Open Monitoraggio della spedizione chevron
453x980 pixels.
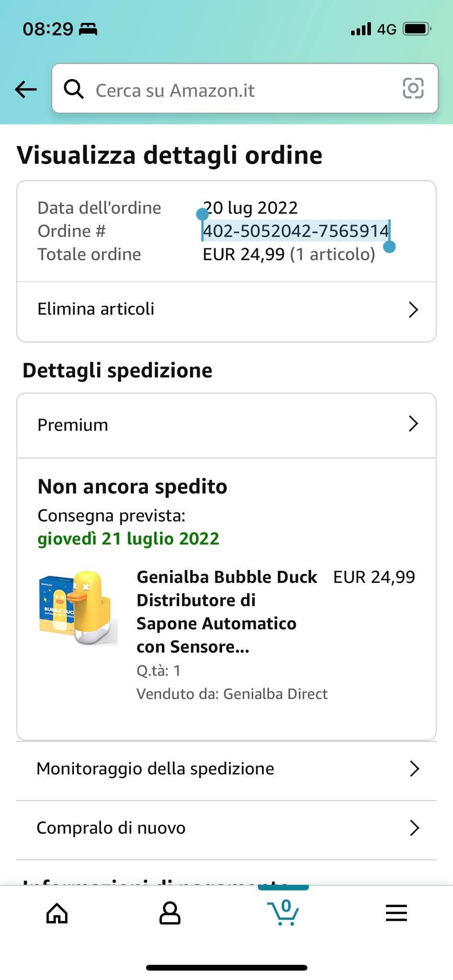click(x=414, y=768)
